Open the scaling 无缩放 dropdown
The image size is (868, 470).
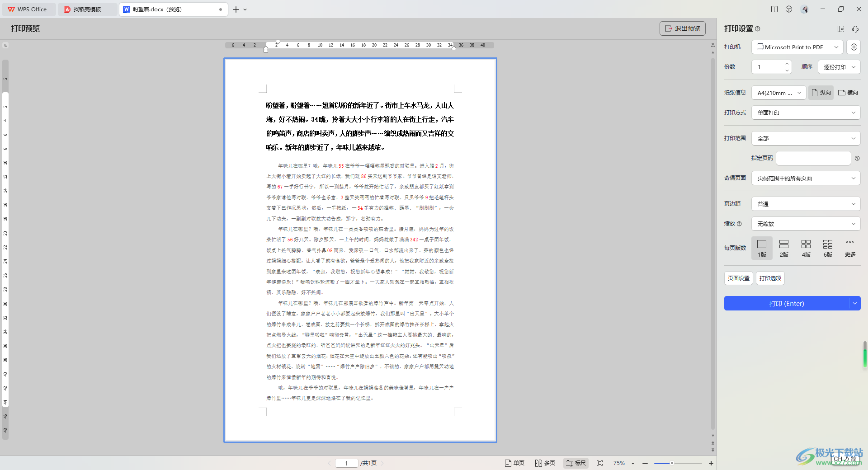click(x=806, y=224)
